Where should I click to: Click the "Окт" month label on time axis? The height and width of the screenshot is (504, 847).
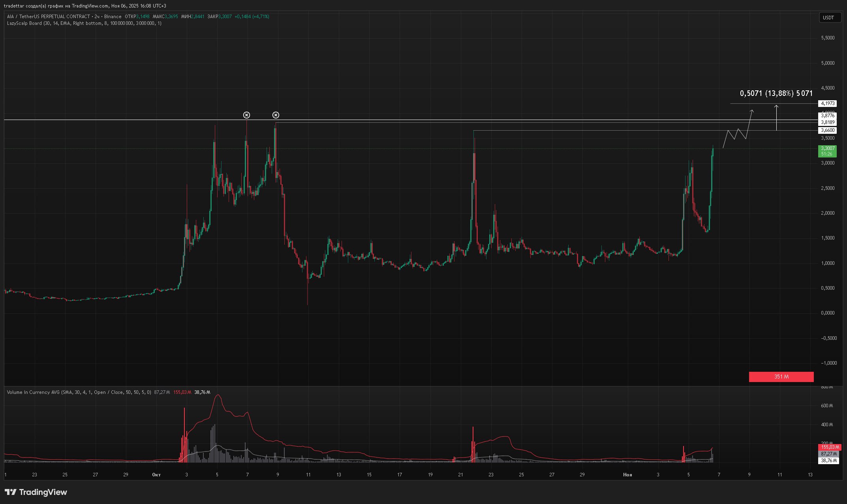tap(156, 475)
